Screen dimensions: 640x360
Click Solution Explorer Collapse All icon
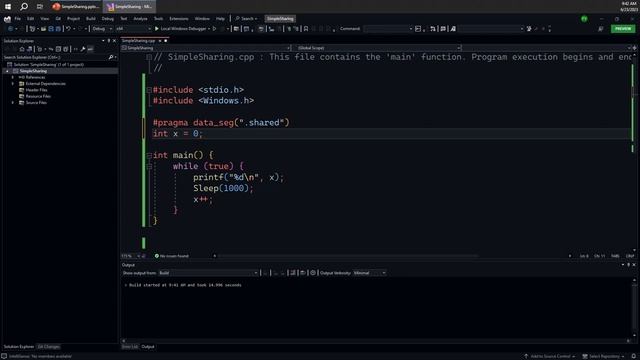pyautogui.click(x=58, y=49)
